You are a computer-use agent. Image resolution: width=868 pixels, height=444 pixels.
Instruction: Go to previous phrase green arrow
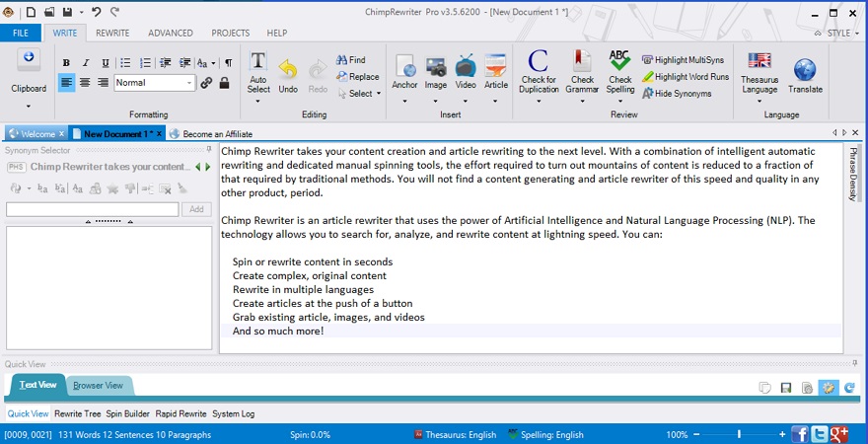click(198, 167)
